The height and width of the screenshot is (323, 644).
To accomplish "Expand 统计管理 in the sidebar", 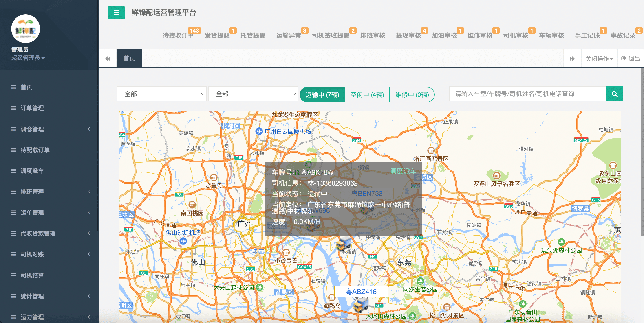I will point(49,296).
